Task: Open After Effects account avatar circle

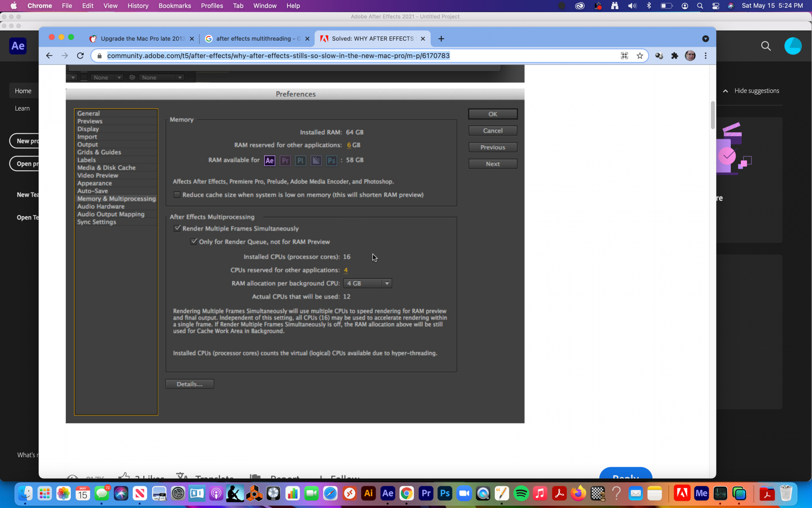Action: pos(793,46)
